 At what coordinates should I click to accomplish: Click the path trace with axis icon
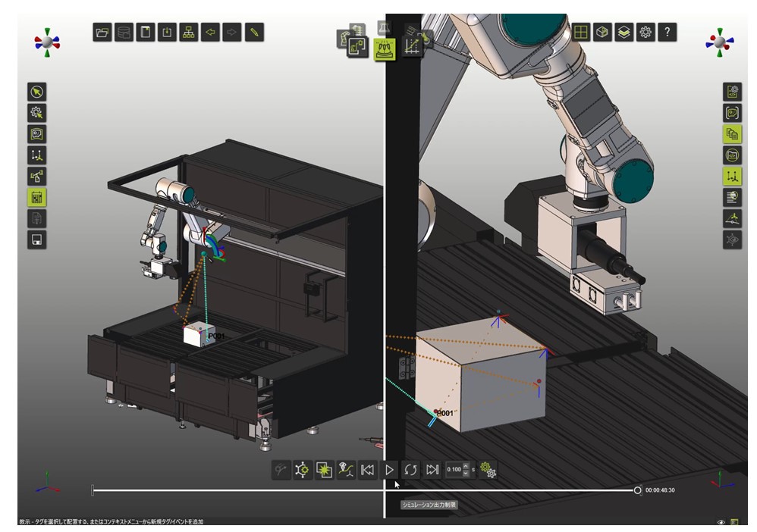tap(346, 469)
